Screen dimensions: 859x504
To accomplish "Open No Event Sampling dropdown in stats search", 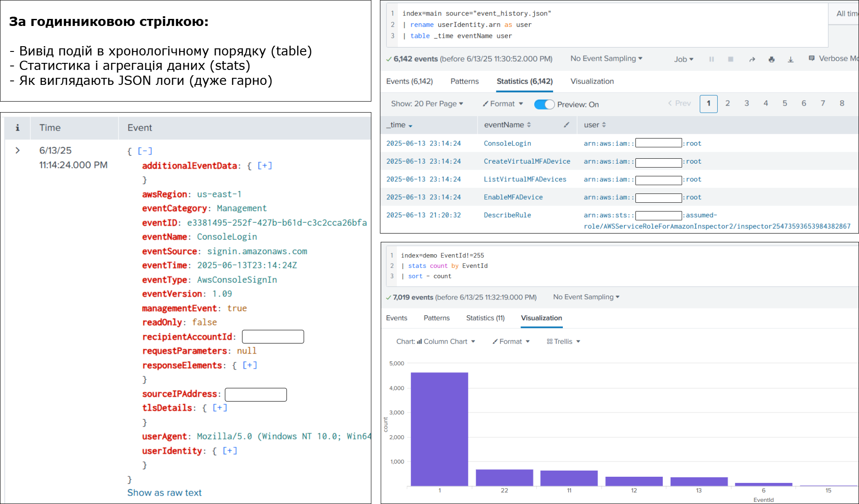I will point(586,297).
